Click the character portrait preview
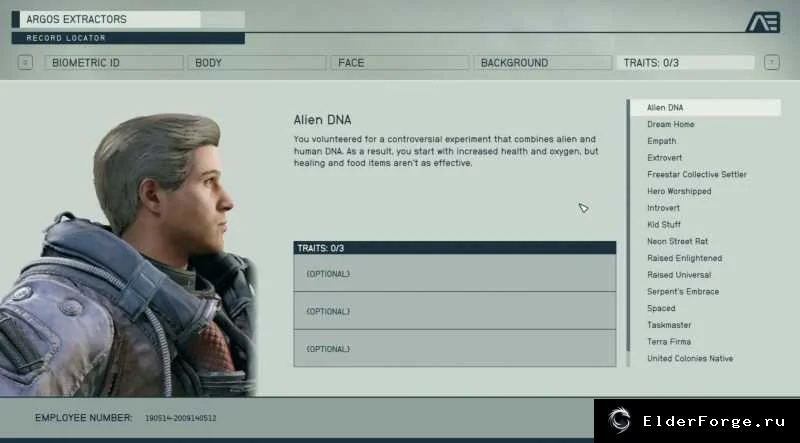This screenshot has width=800, height=443. click(128, 254)
